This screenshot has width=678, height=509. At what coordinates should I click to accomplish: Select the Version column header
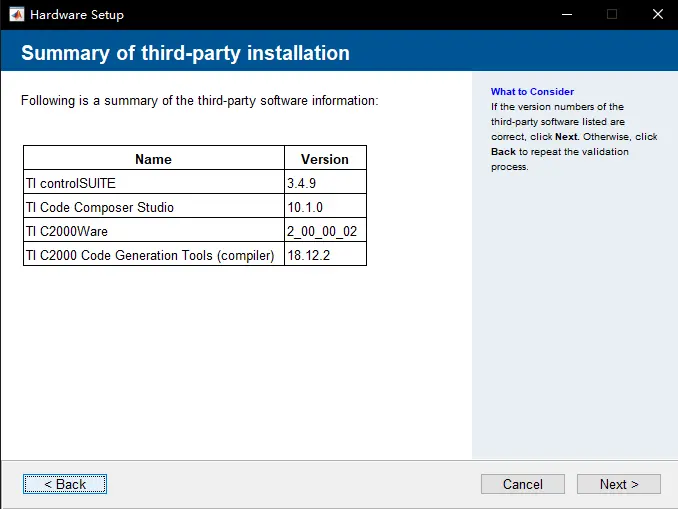click(x=325, y=159)
